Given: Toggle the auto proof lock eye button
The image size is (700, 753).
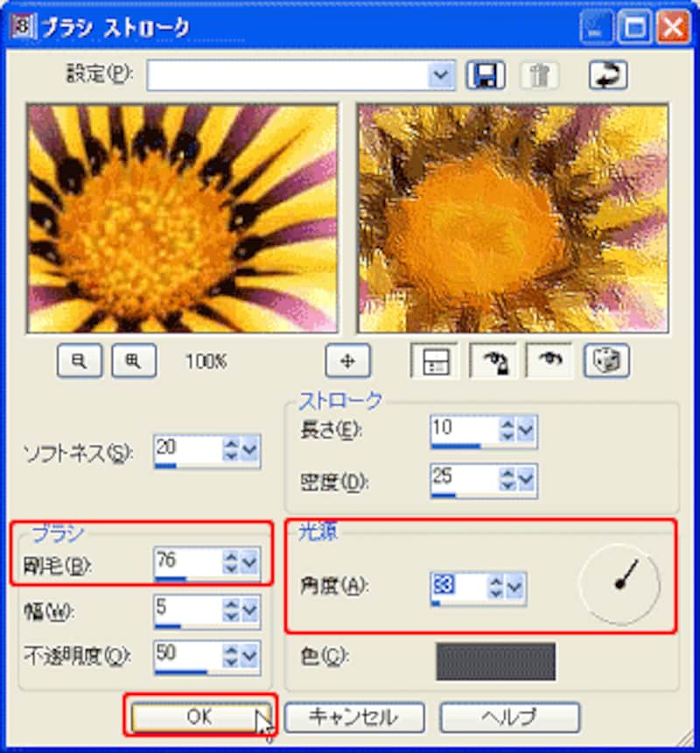Looking at the screenshot, I should (x=493, y=360).
